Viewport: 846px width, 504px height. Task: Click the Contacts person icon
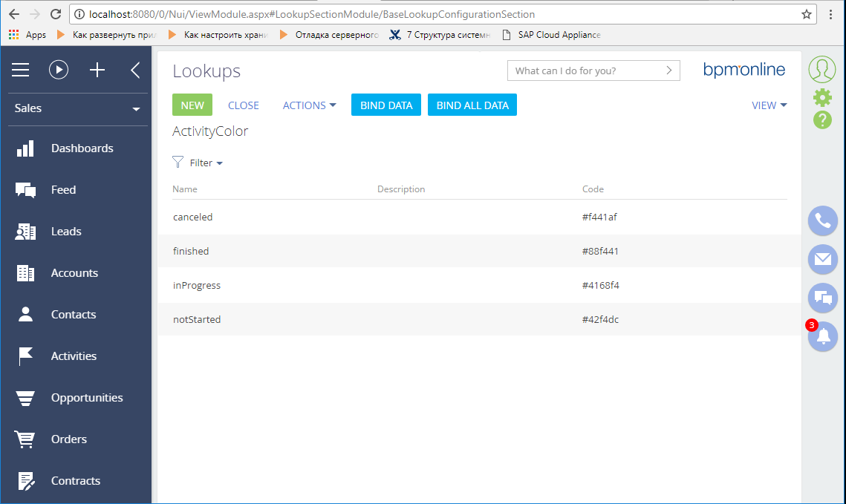click(x=25, y=314)
